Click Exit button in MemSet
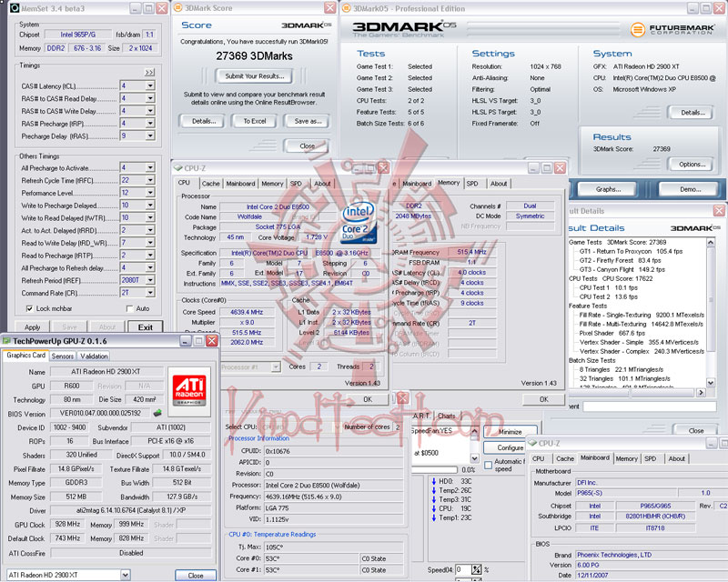Viewport: 728px width, 582px height. pyautogui.click(x=145, y=326)
